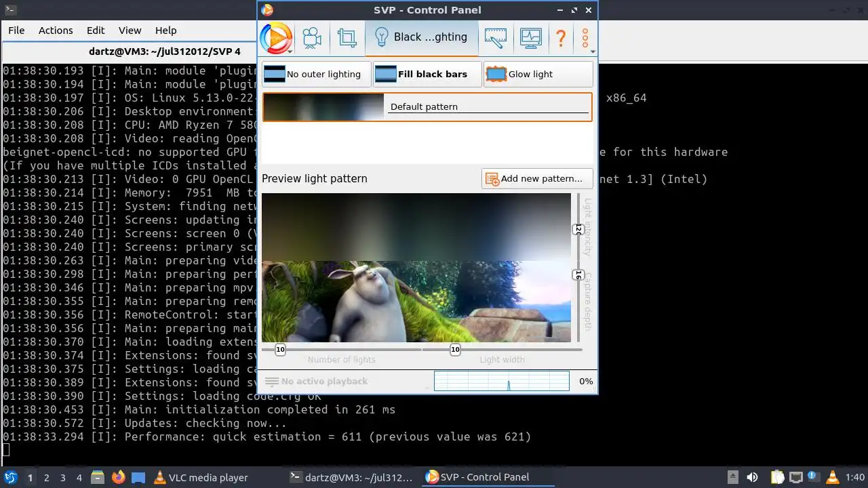Click the Capture depth slider handle
Viewport: 868px width, 488px height.
click(x=578, y=275)
